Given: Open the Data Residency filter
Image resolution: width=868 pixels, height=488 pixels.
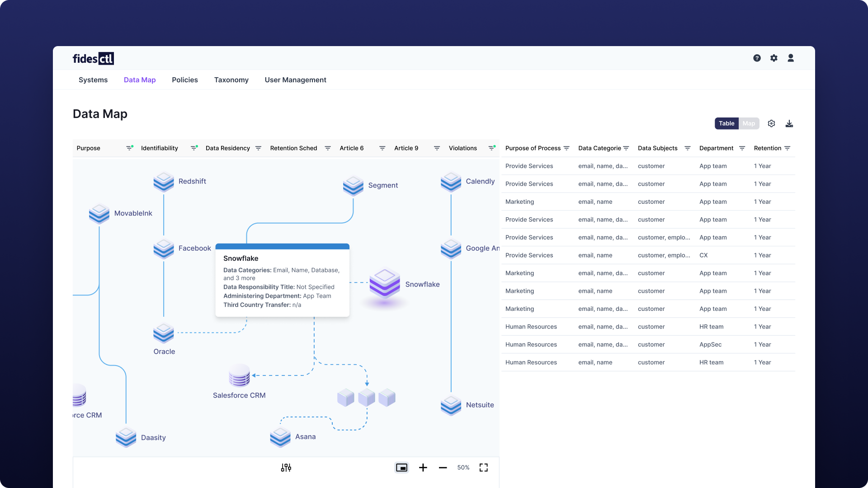Looking at the screenshot, I should [258, 148].
